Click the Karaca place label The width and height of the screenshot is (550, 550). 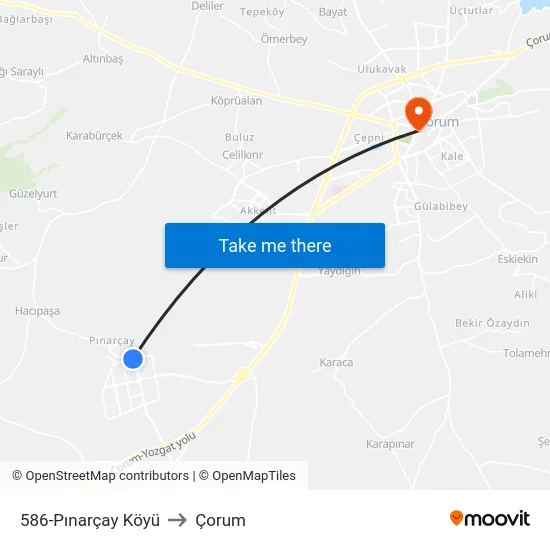(336, 362)
